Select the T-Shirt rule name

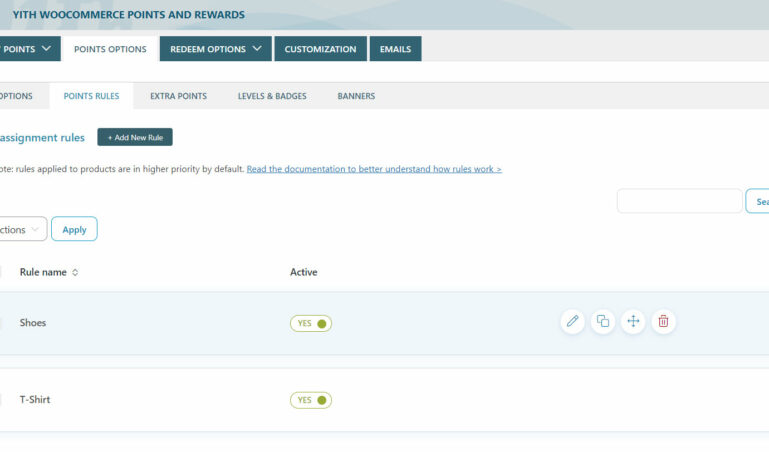[35, 400]
